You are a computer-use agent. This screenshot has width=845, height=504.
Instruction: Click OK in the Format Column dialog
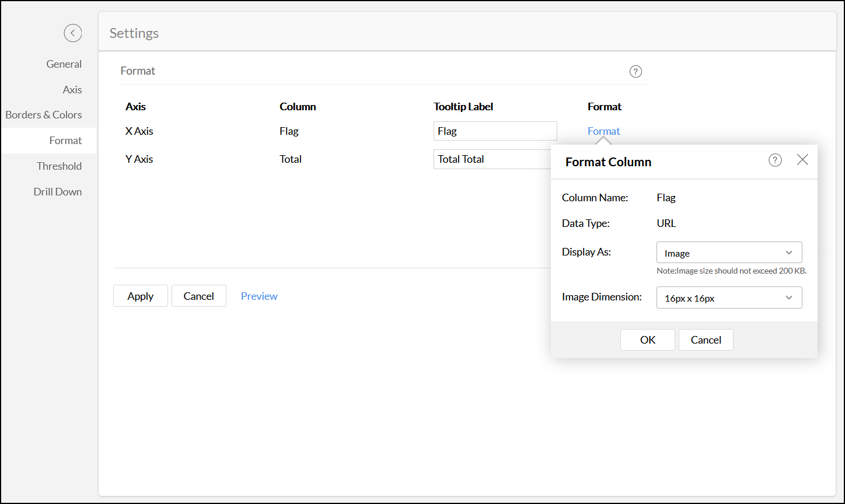(647, 339)
